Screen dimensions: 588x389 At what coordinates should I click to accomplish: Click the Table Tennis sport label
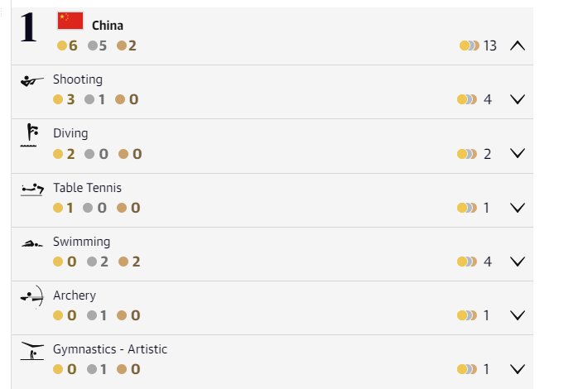[87, 188]
